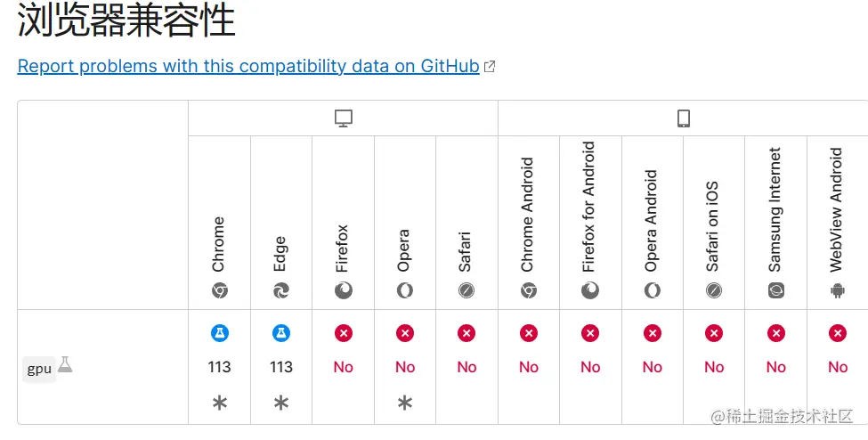Click the red No under Safari

(466, 367)
